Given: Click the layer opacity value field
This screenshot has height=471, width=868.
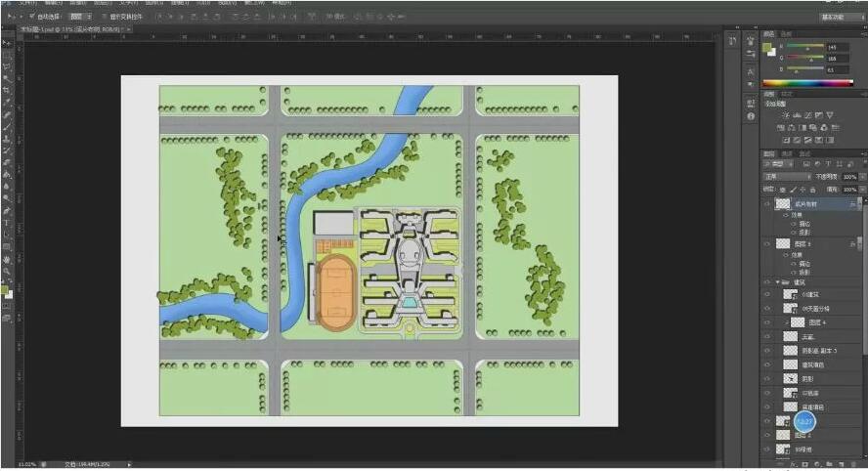Looking at the screenshot, I should tap(847, 177).
